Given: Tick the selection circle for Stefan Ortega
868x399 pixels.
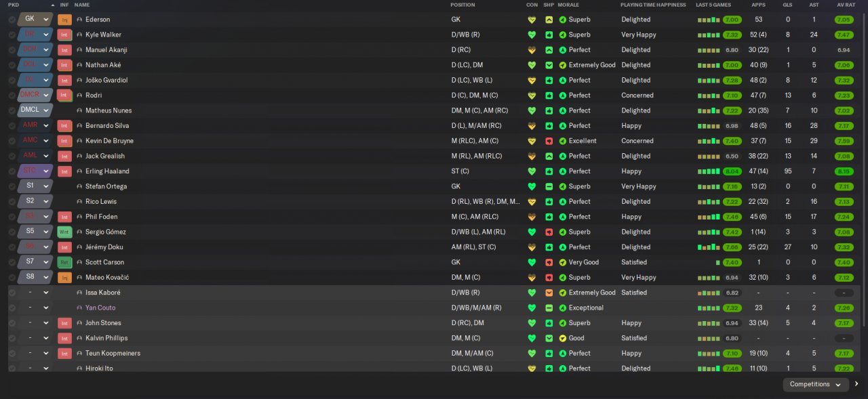Looking at the screenshot, I should coord(12,186).
